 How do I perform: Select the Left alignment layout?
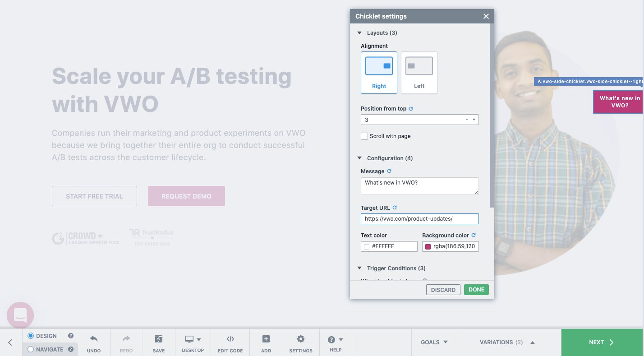[x=419, y=72]
